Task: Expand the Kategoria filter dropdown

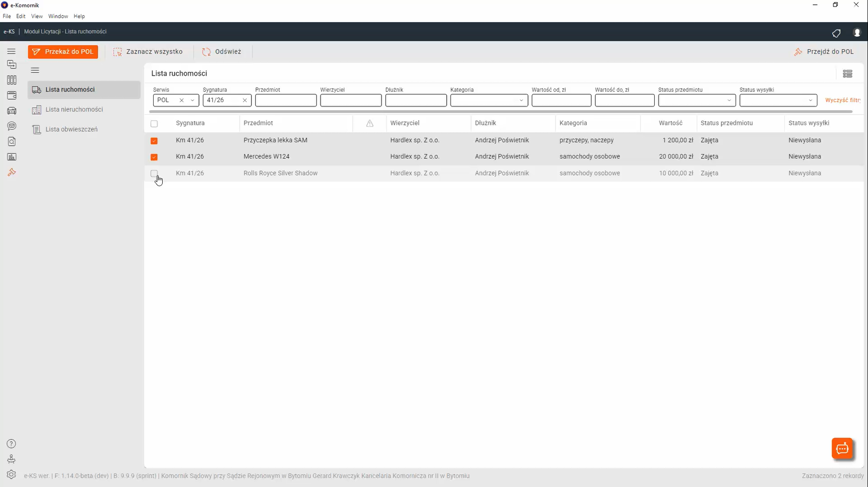Action: 489,100
